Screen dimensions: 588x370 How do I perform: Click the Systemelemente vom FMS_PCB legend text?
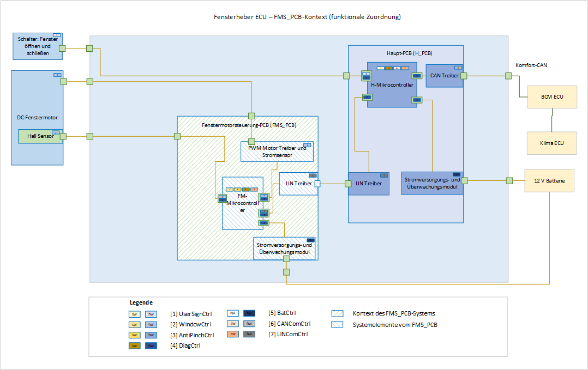(x=395, y=325)
